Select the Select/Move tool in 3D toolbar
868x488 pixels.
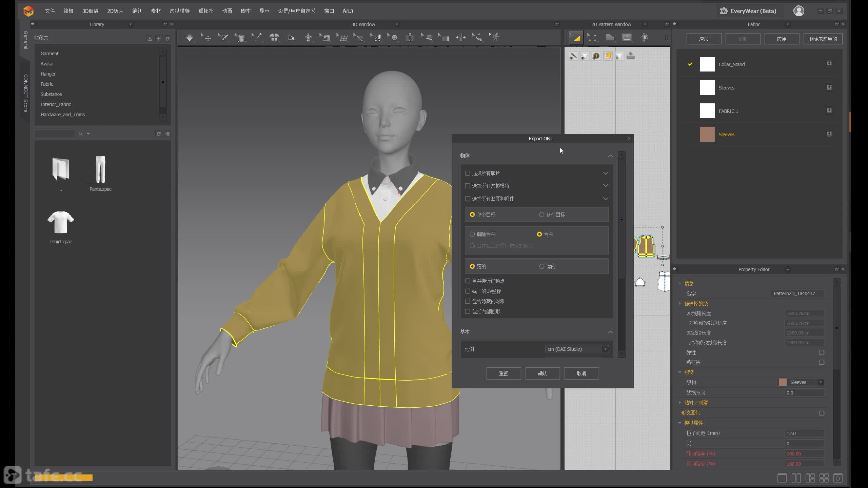(x=206, y=38)
